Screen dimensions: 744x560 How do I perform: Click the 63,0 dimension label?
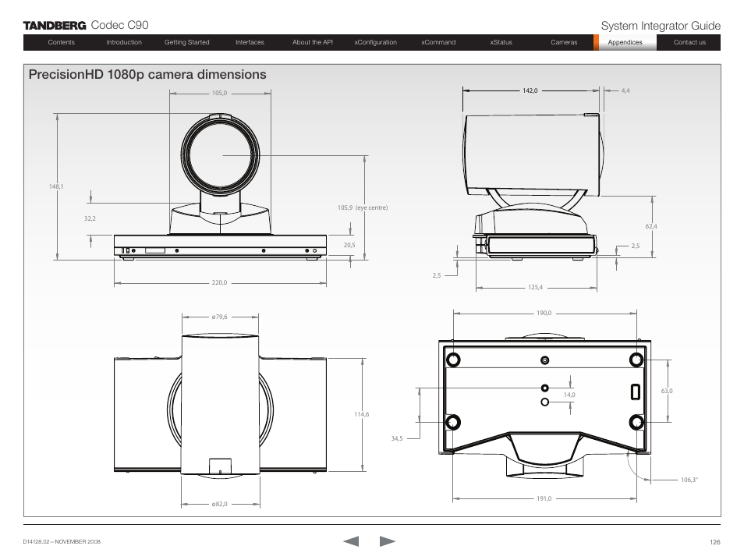click(x=667, y=391)
